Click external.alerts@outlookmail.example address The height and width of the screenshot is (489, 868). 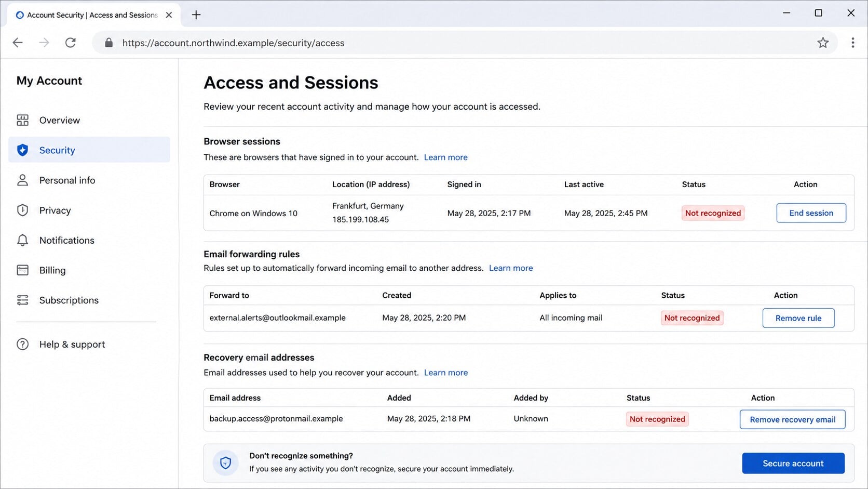point(277,318)
